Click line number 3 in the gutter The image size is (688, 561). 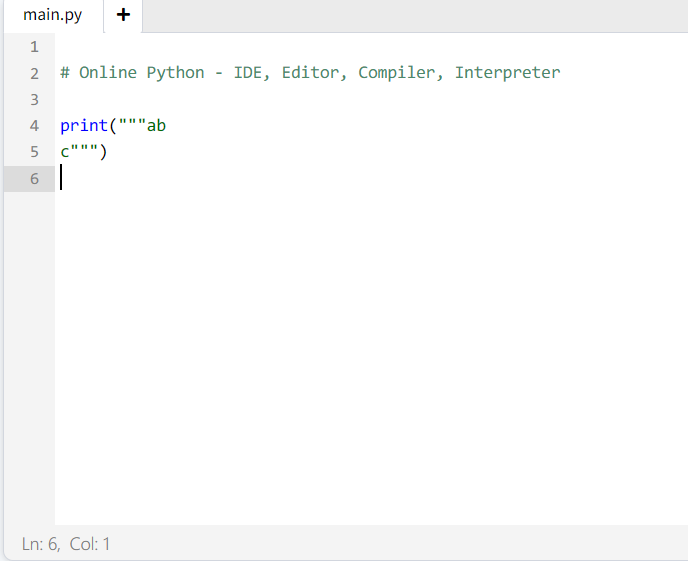tap(34, 100)
